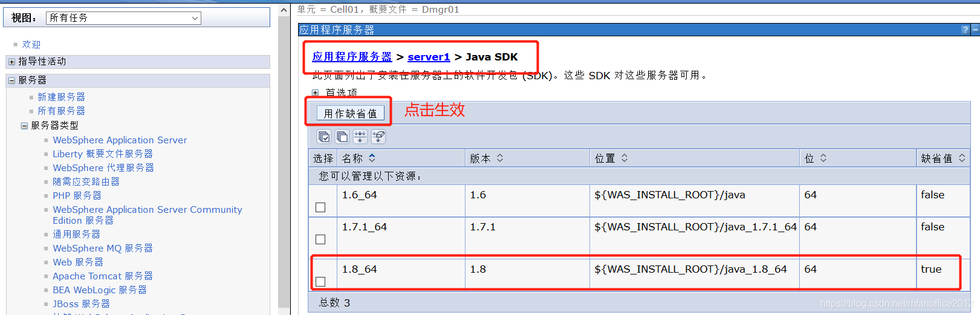This screenshot has width=980, height=315.
Task: Open the 通用服务器 link
Action: pos(76,234)
